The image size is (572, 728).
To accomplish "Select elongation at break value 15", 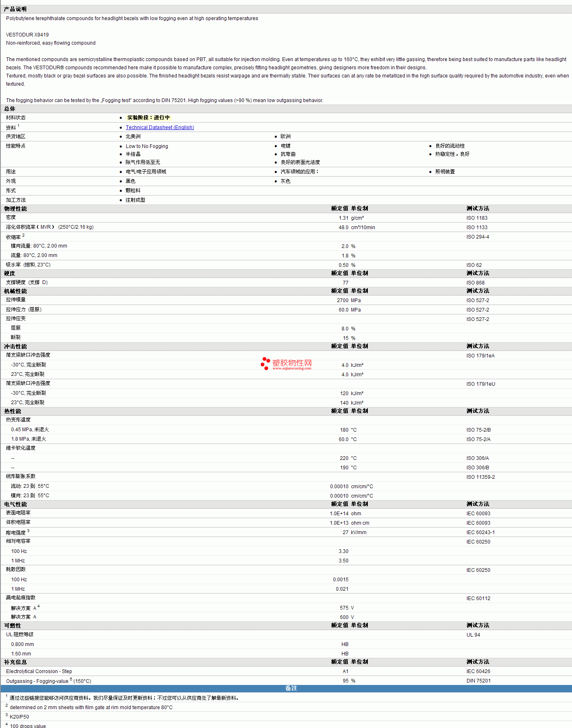I will click(x=346, y=338).
